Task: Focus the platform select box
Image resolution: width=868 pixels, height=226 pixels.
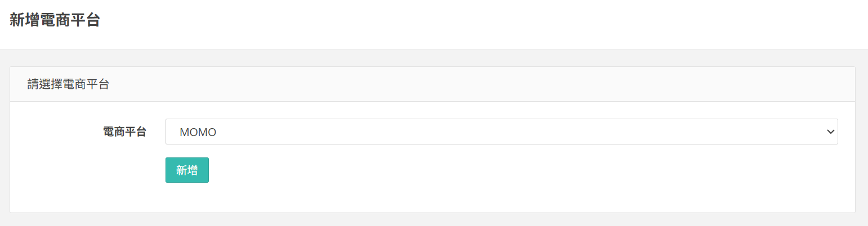Action: [501, 132]
